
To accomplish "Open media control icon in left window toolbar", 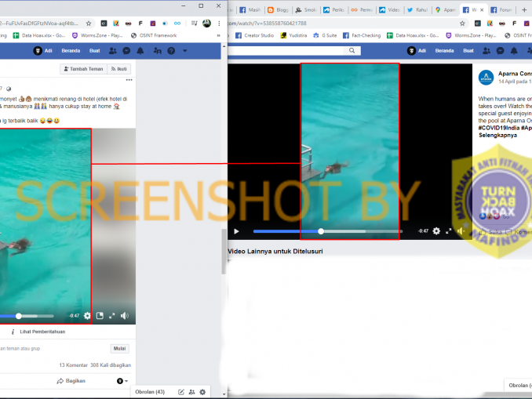I will point(194,24).
